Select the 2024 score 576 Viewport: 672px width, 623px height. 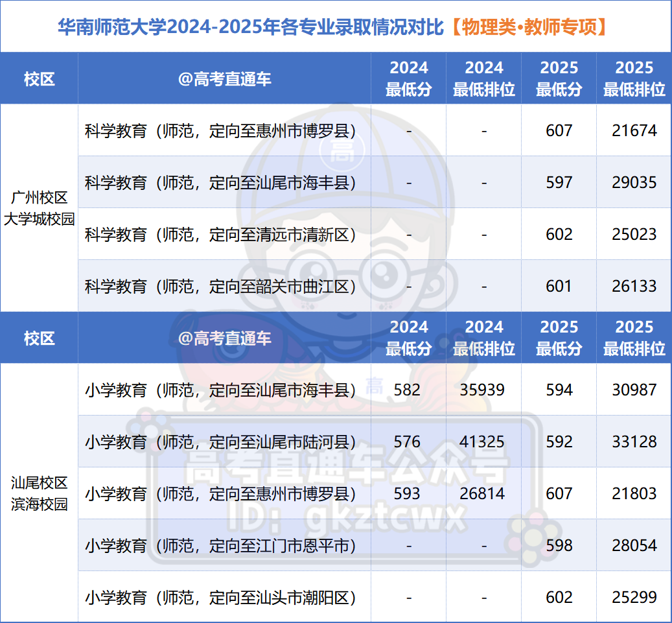(407, 441)
